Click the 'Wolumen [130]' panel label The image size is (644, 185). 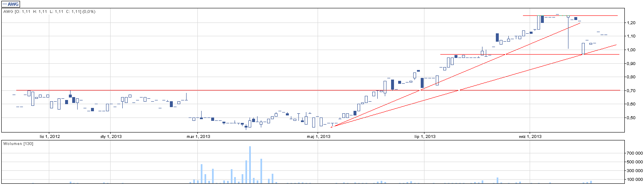tap(18, 144)
